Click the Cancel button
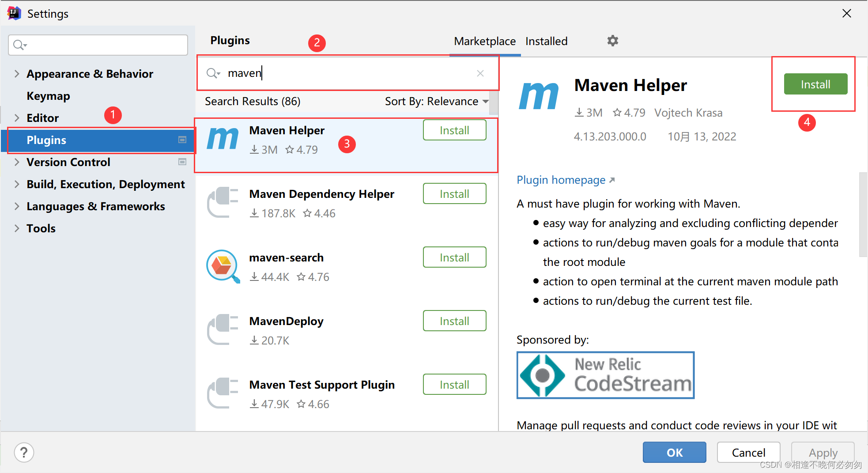The image size is (868, 473). pyautogui.click(x=748, y=452)
